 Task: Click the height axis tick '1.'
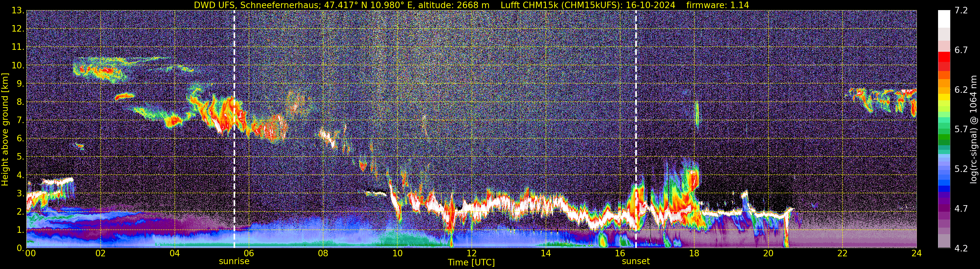coord(20,230)
